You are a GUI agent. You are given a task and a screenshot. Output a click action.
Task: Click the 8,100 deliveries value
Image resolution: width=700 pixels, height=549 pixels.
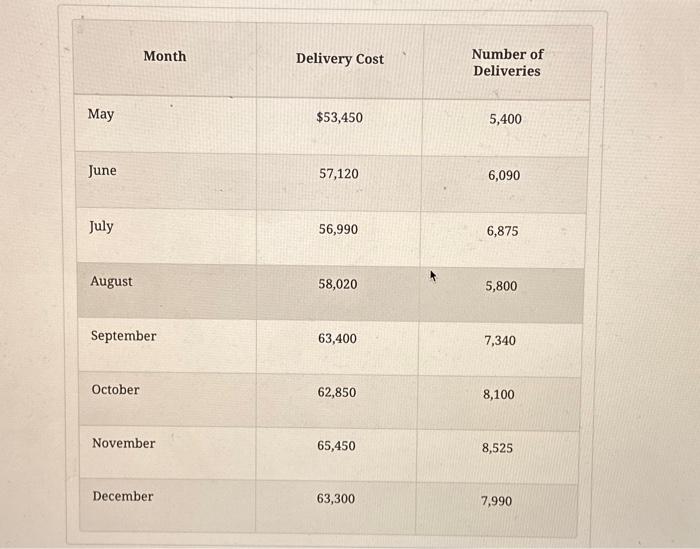499,395
